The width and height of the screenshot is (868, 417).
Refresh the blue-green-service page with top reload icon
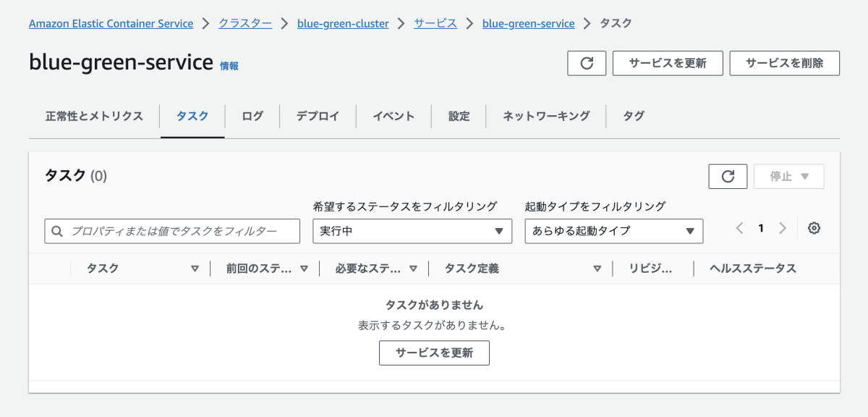tap(587, 63)
